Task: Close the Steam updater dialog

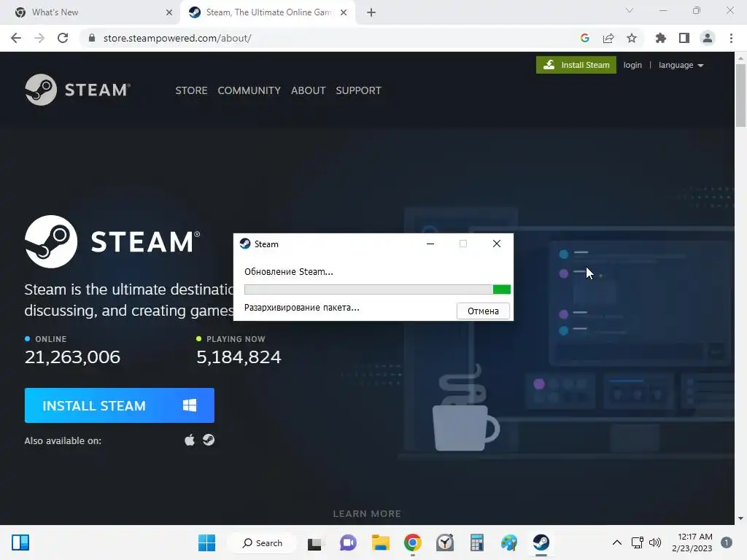Action: (x=496, y=244)
